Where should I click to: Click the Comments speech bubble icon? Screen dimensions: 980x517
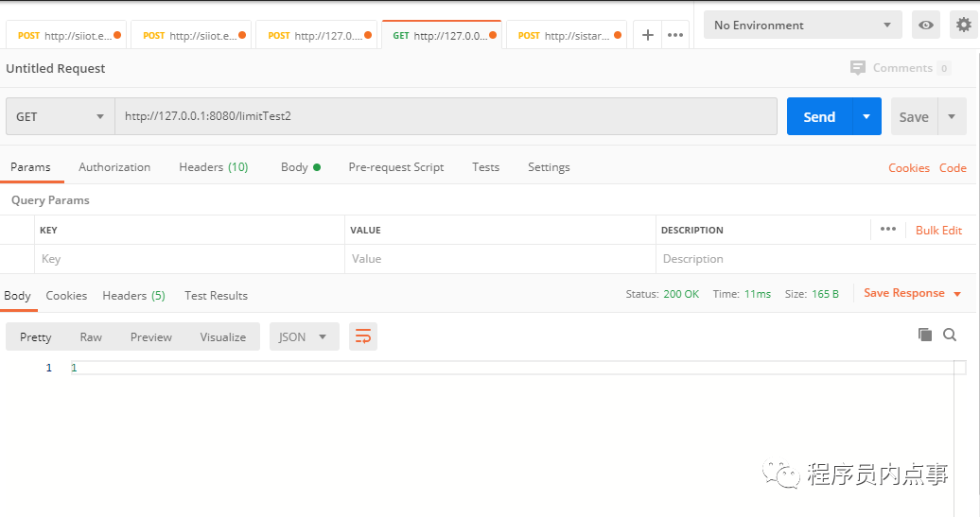[x=858, y=67]
